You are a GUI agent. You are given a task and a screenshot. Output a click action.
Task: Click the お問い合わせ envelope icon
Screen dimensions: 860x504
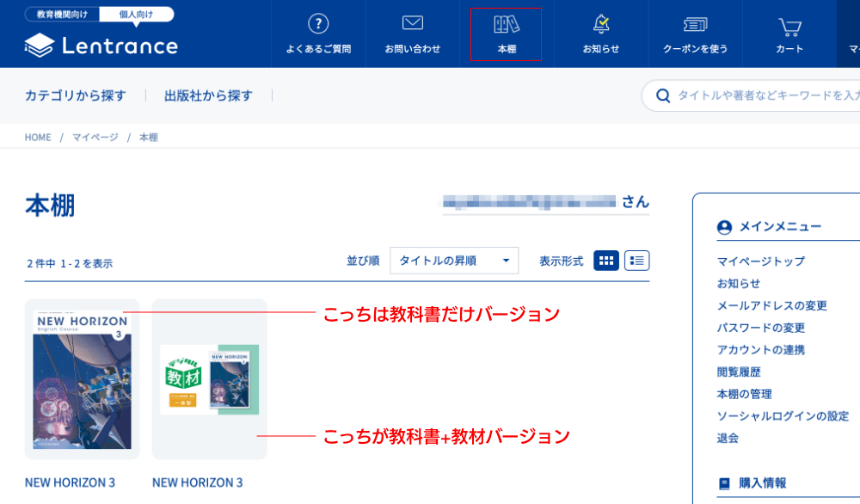[413, 23]
